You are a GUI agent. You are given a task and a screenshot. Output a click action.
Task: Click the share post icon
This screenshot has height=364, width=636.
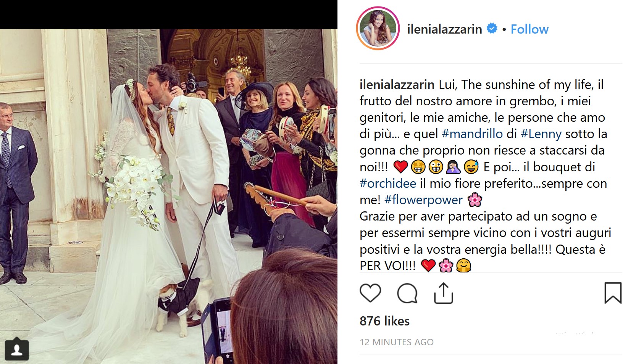tap(443, 293)
